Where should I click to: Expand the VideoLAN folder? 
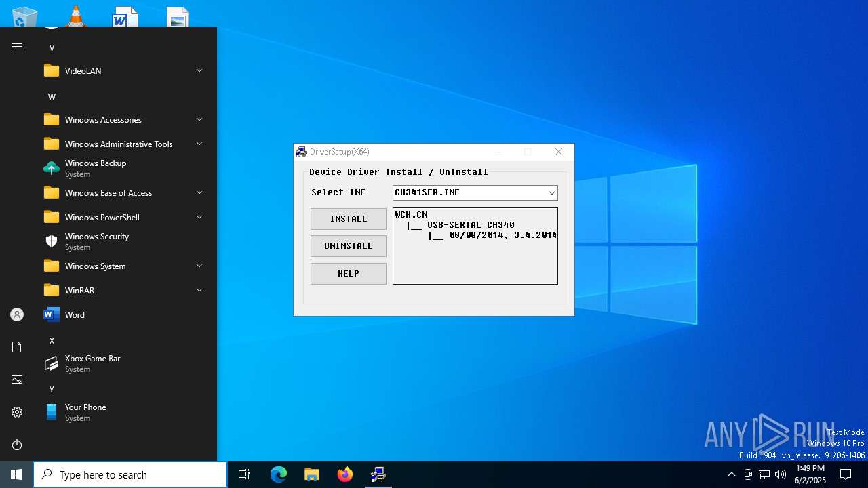125,70
